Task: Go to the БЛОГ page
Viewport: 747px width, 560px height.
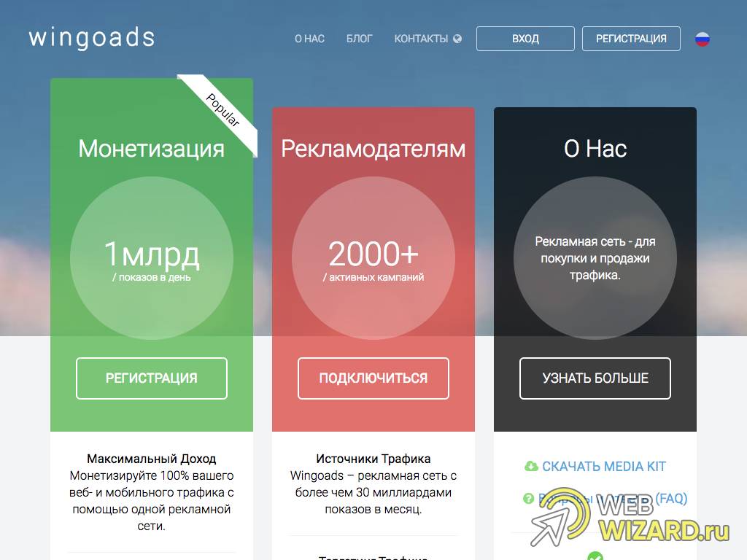Action: [359, 39]
